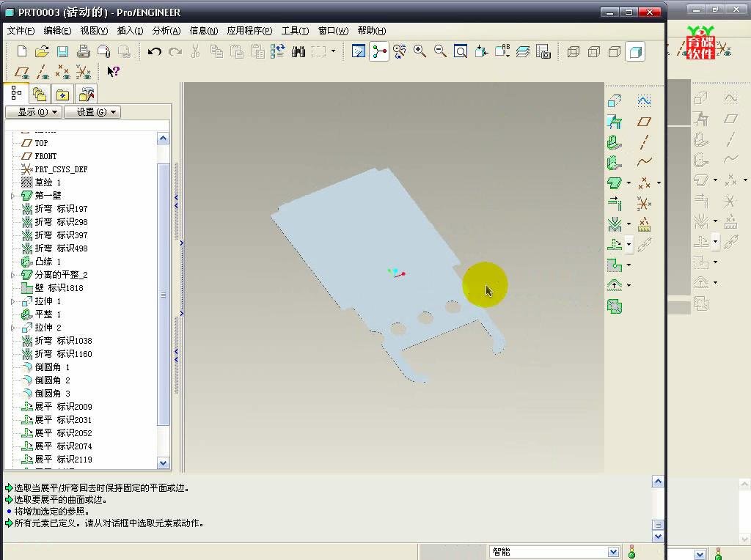Toggle coordinate systems display
The image size is (751, 560).
[x=84, y=73]
